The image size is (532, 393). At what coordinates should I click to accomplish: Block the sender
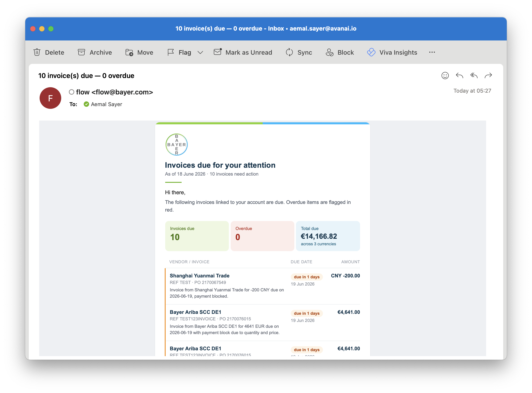(x=340, y=52)
